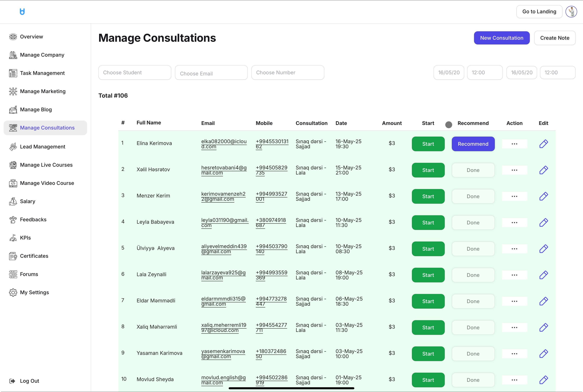
Task: Switch to Manage Live Courses
Action: coord(46,165)
